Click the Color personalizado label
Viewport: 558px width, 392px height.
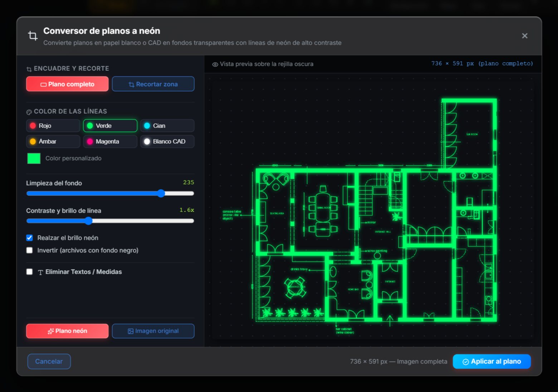click(x=73, y=158)
